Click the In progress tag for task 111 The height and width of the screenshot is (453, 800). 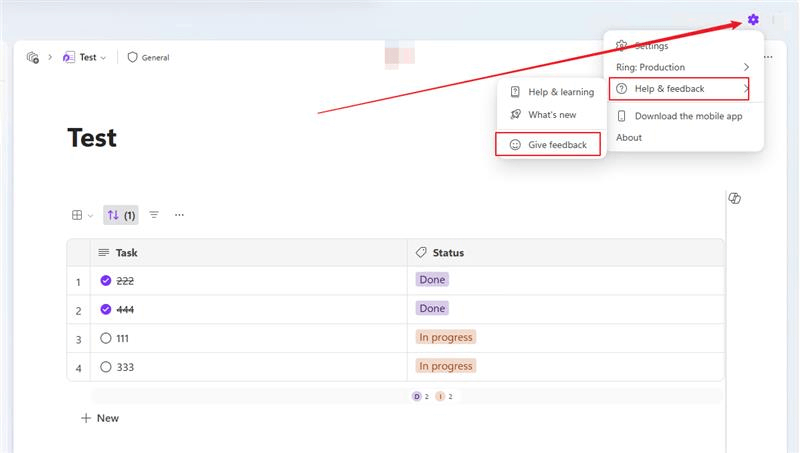446,337
